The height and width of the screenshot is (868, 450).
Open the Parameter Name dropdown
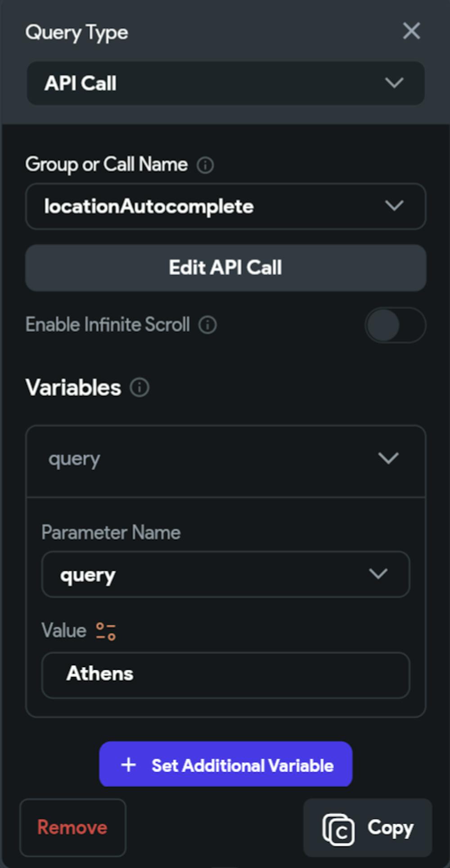coord(225,574)
